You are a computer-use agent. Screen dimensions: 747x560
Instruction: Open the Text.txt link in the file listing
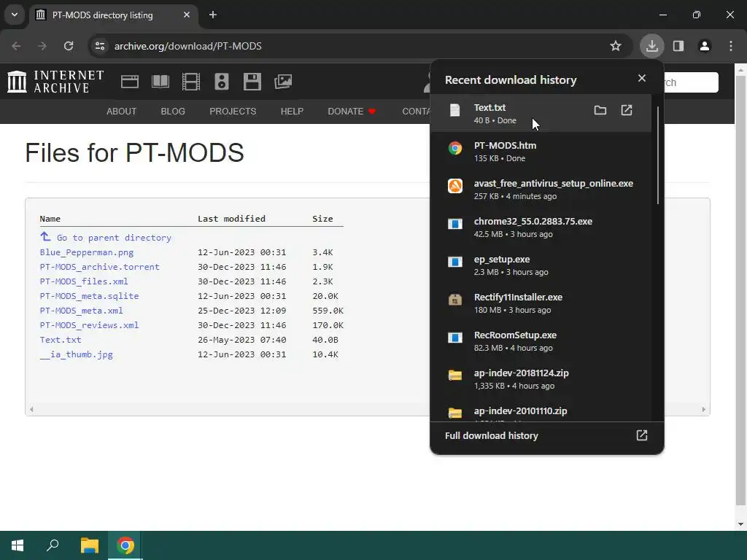[x=61, y=340]
